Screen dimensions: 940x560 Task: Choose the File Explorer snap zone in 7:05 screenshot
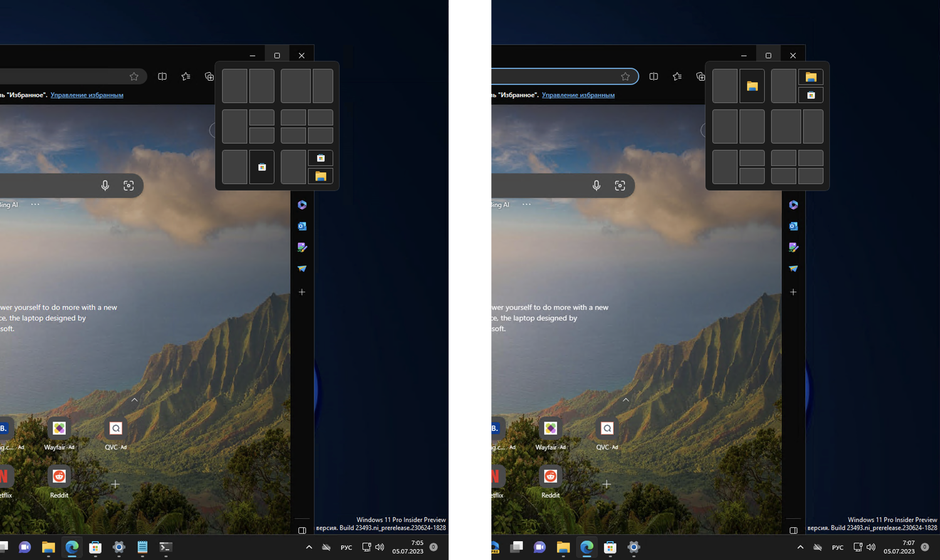click(321, 176)
